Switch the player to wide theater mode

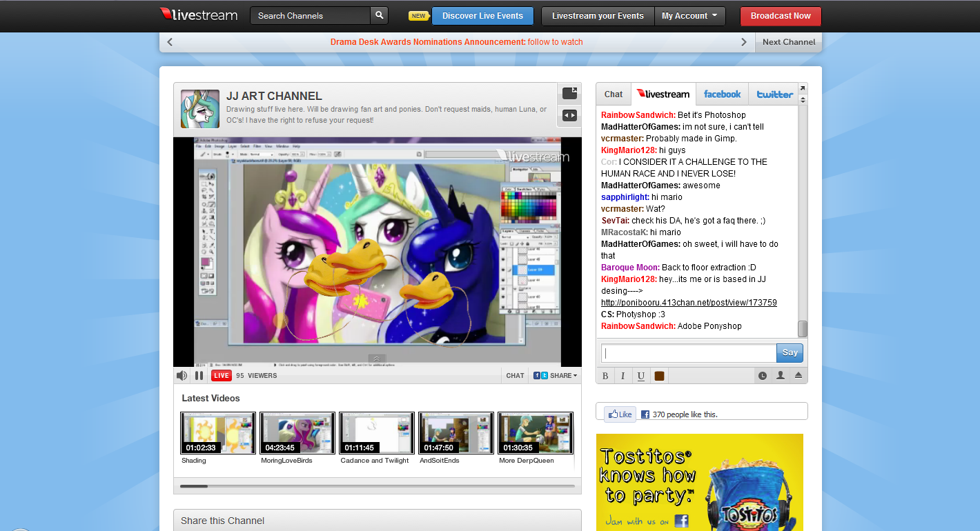pos(569,116)
